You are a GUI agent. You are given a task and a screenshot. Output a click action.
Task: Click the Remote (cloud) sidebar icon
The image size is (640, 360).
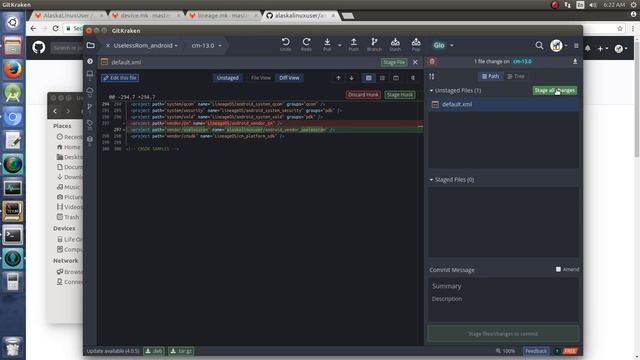90,91
